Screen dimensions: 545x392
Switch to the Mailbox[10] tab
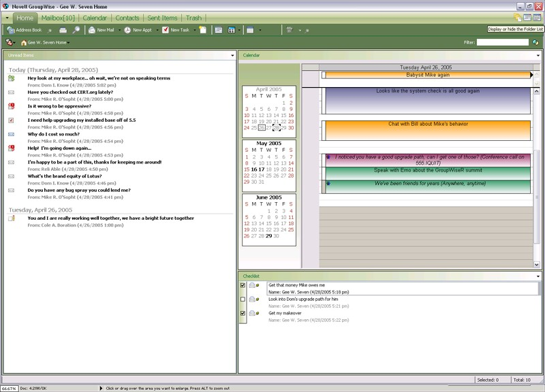(58, 18)
